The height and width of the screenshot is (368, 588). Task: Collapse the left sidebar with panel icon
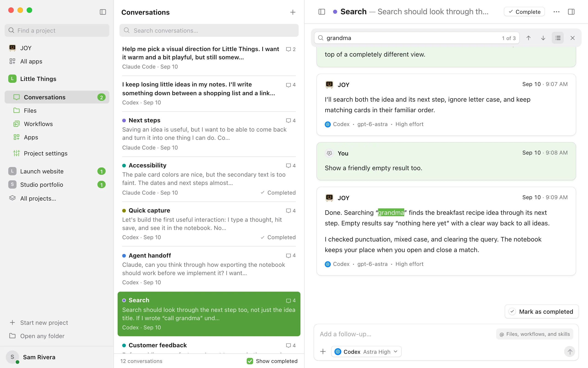point(103,12)
